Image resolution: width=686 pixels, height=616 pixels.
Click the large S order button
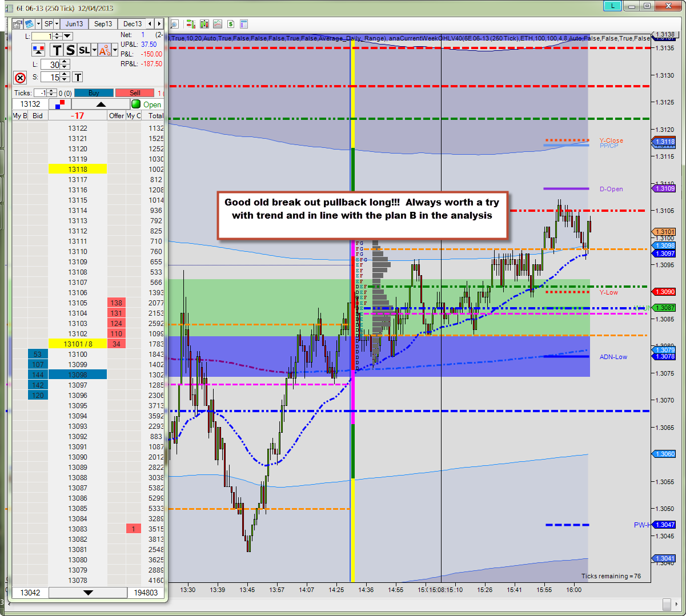(x=70, y=50)
